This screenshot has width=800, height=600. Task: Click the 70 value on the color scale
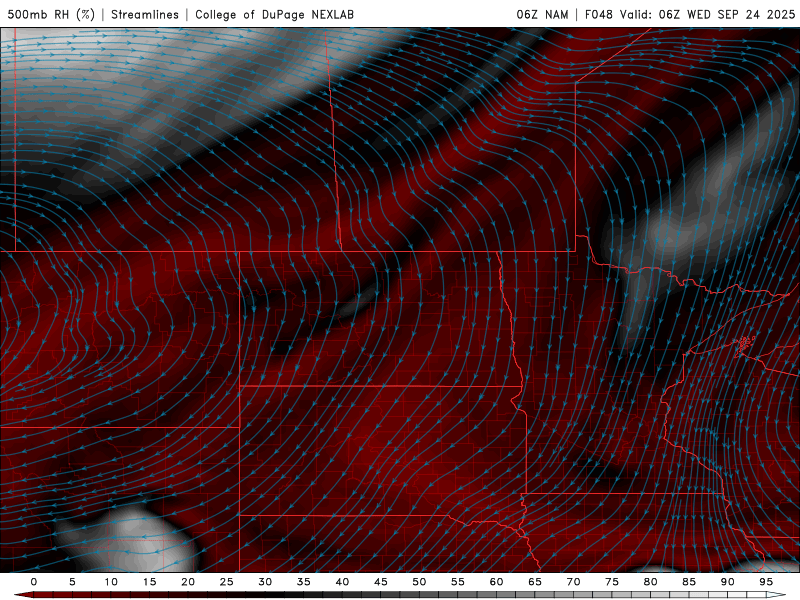pos(573,582)
